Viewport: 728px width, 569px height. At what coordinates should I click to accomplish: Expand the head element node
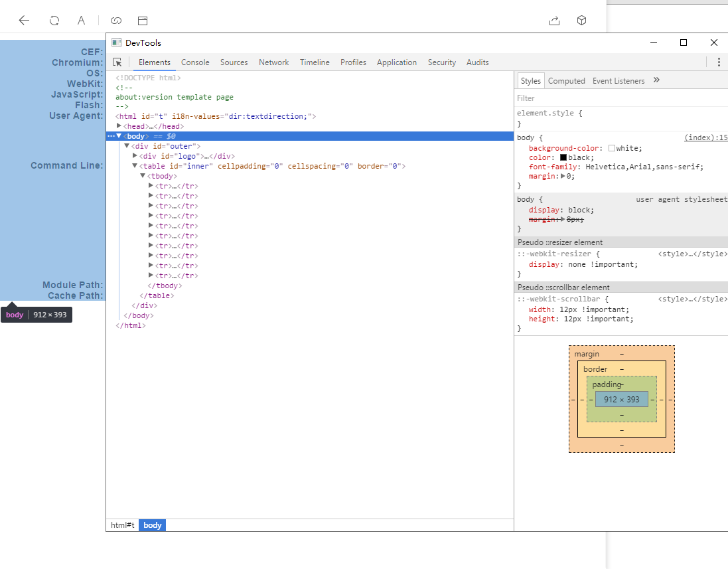tap(119, 126)
